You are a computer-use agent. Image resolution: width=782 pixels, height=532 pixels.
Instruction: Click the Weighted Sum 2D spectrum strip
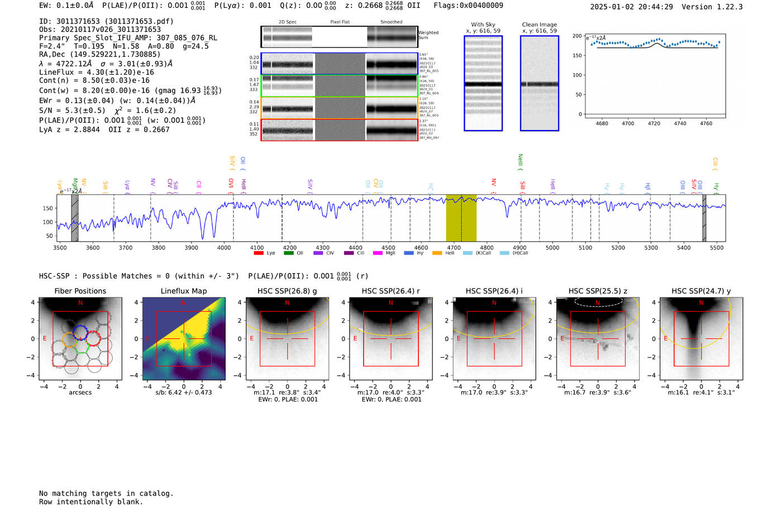click(339, 37)
